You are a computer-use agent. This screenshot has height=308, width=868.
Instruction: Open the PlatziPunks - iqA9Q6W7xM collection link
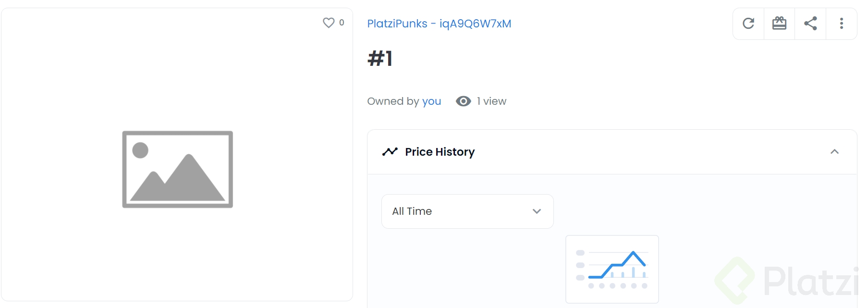tap(439, 24)
